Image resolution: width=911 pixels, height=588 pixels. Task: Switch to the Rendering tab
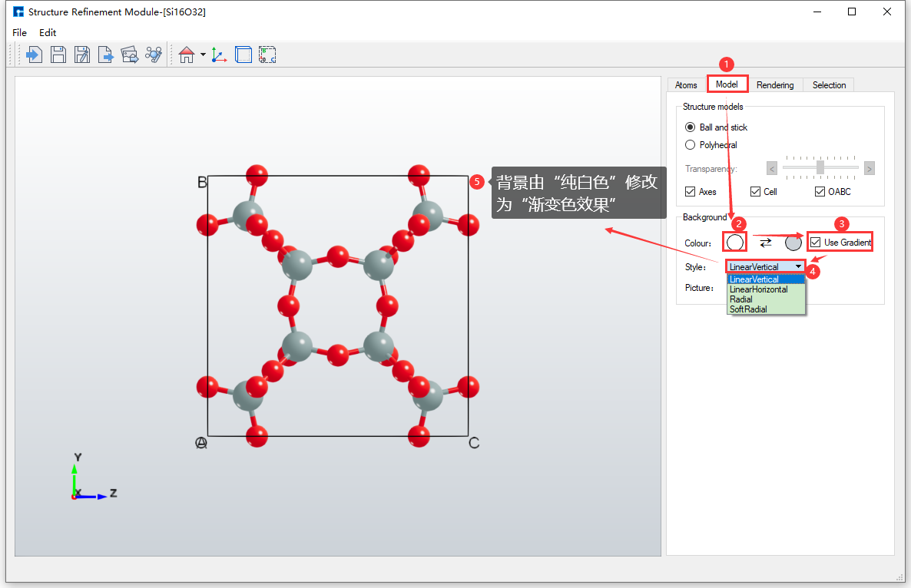(x=775, y=85)
